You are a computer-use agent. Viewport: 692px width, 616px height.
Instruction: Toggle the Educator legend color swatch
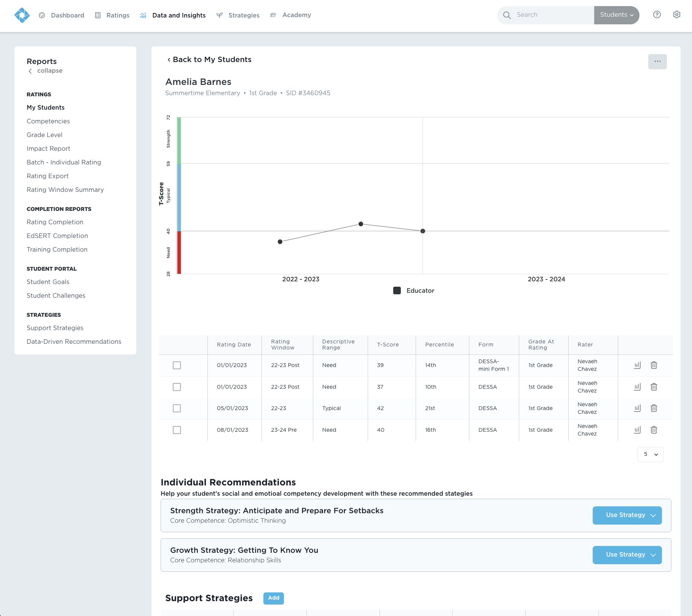(x=397, y=290)
